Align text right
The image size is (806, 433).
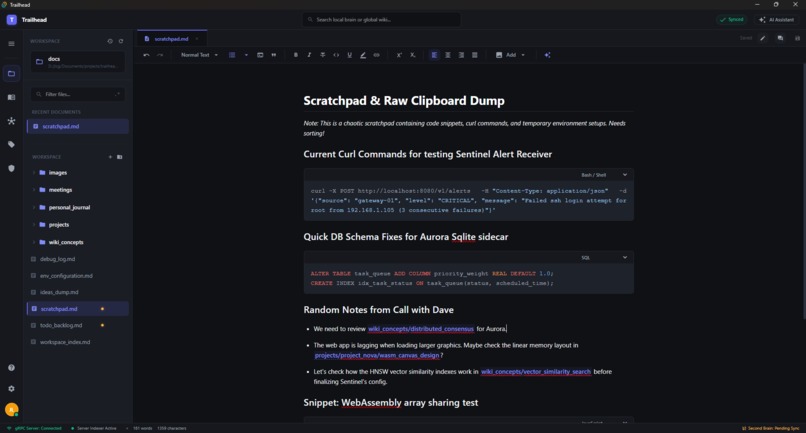click(x=461, y=55)
